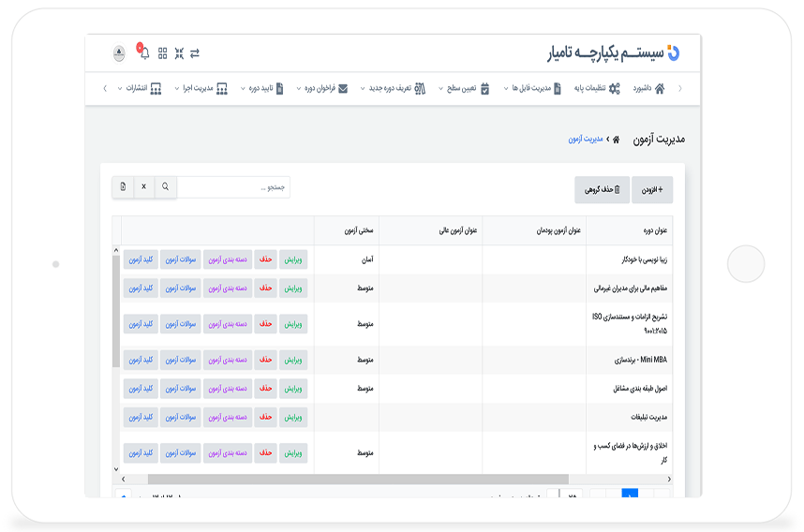The image size is (804, 532).
Task: Click ویرایش for the Mini MBA row
Action: pos(293,361)
